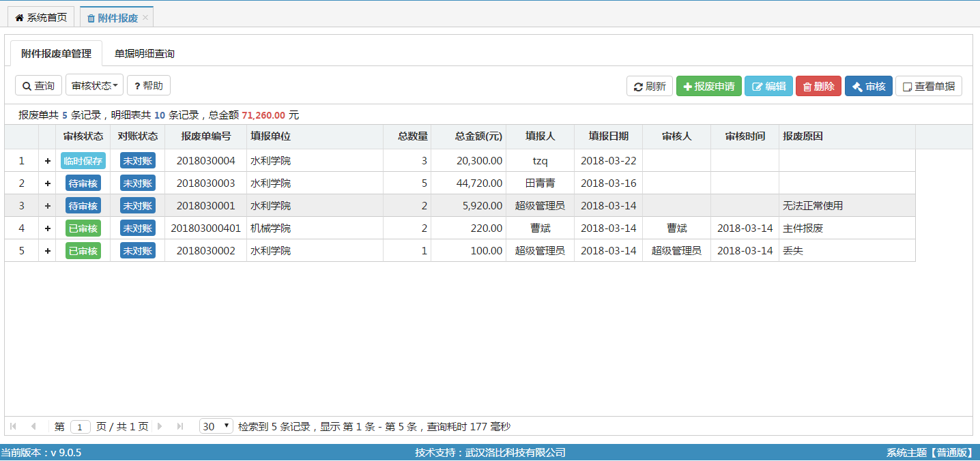This screenshot has height=461, width=980.
Task: Click the 编辑 edit button
Action: [768, 87]
